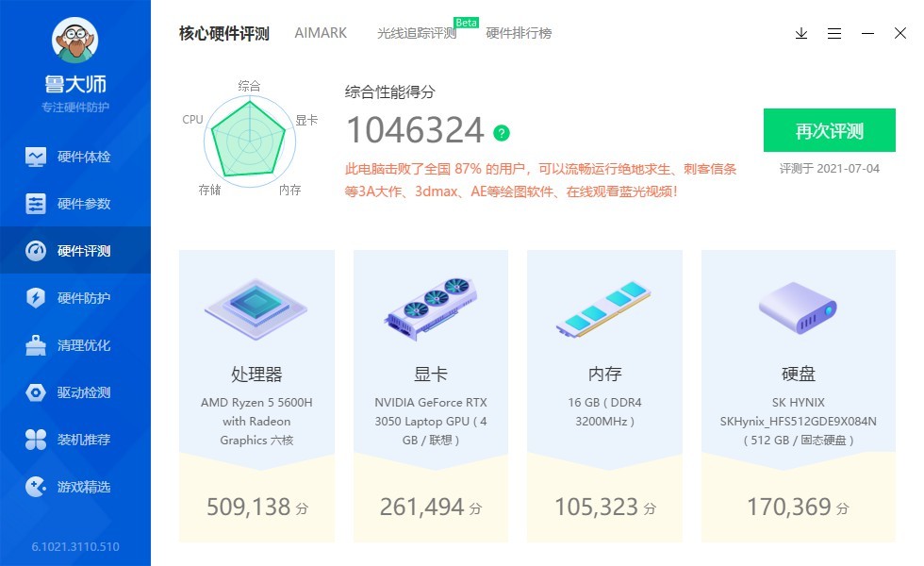The width and height of the screenshot is (924, 566).
Task: Click the 硬盘 card heading
Action: click(x=799, y=374)
